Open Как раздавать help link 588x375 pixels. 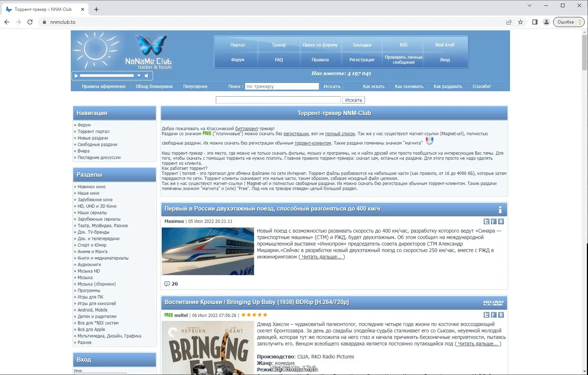[448, 87]
